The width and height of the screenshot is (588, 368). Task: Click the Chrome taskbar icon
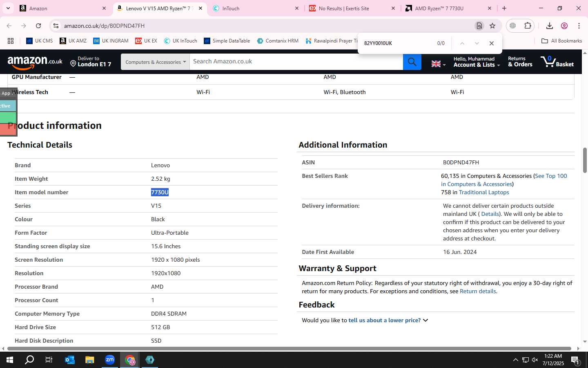(130, 360)
